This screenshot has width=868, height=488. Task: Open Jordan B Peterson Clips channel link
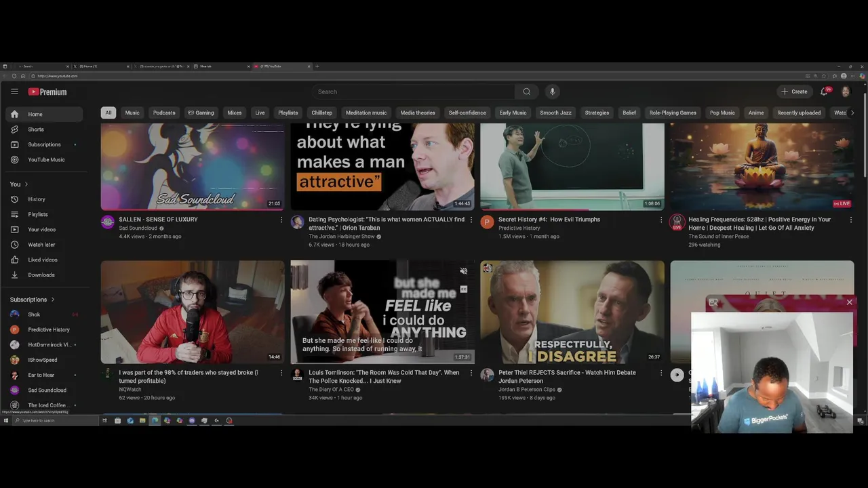tap(527, 390)
